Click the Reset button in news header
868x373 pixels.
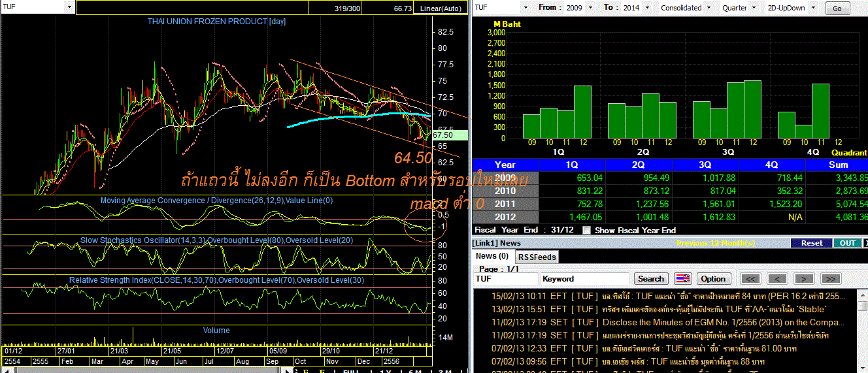tap(811, 243)
